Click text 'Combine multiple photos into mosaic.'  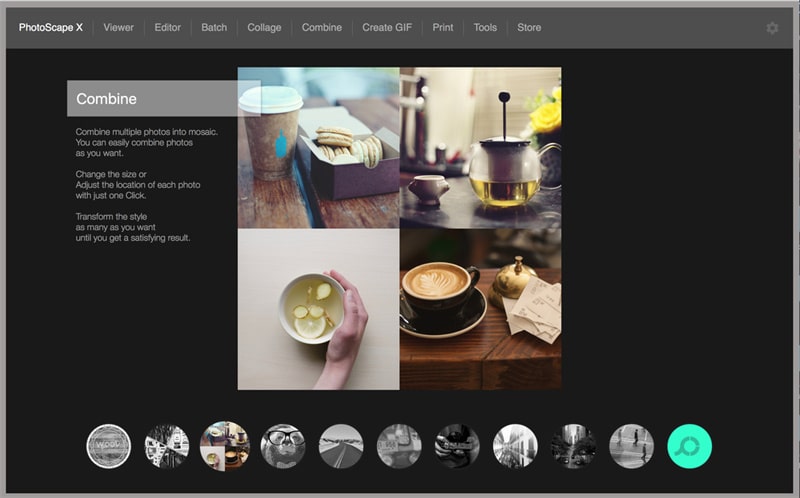(147, 132)
